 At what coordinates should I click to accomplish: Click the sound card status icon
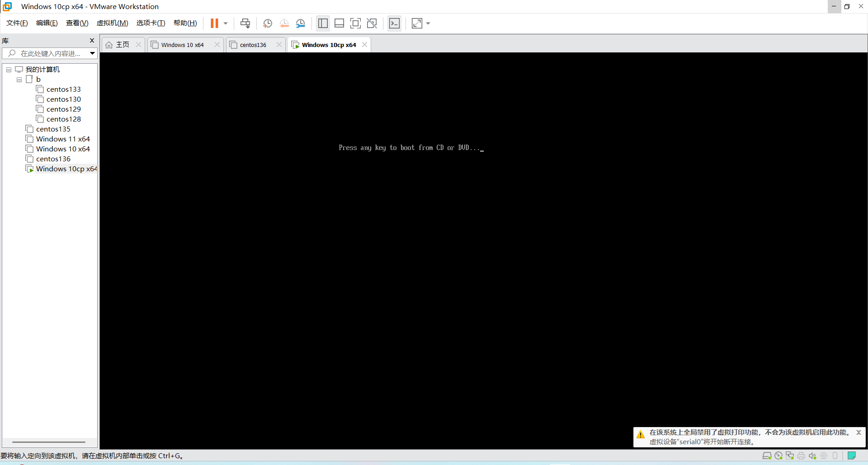coord(812,456)
